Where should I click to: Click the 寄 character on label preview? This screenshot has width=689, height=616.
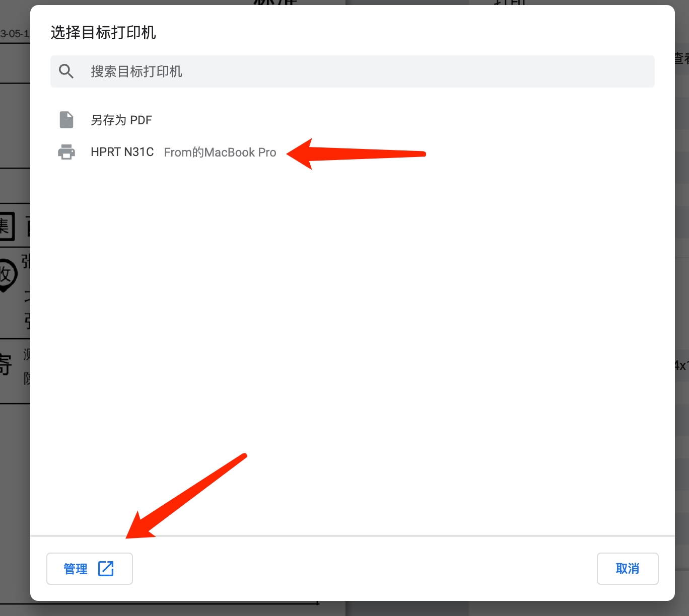(6, 364)
